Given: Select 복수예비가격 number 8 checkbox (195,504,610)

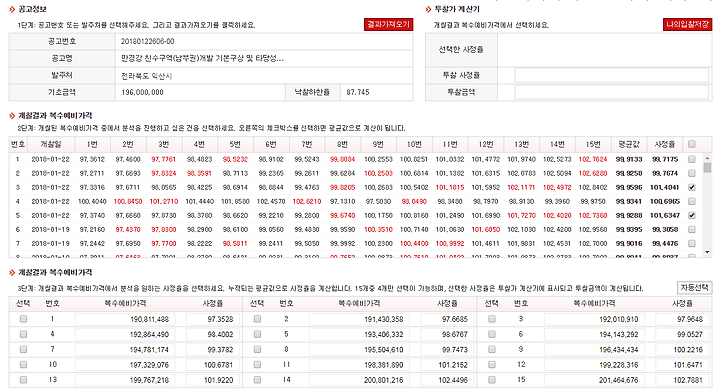Looking at the screenshot, I should [x=257, y=349].
